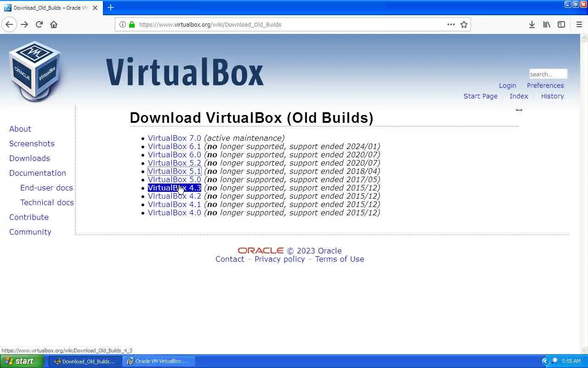Viewport: 588px width, 368px height.
Task: Open Community in the sidebar
Action: [30, 232]
